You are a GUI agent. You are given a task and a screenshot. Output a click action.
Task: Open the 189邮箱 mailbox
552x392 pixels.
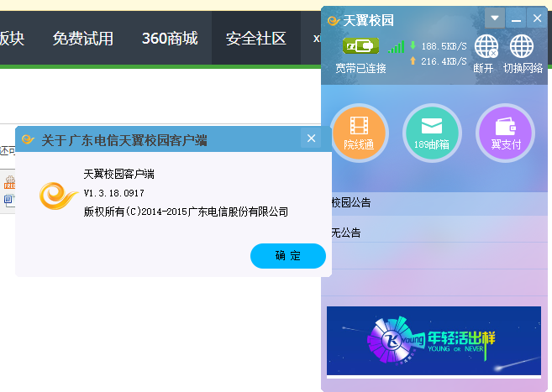tap(432, 133)
